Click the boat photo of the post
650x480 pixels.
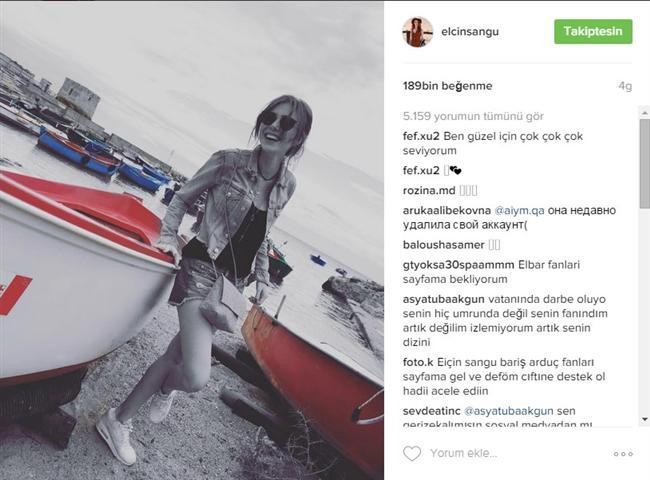tap(192, 240)
